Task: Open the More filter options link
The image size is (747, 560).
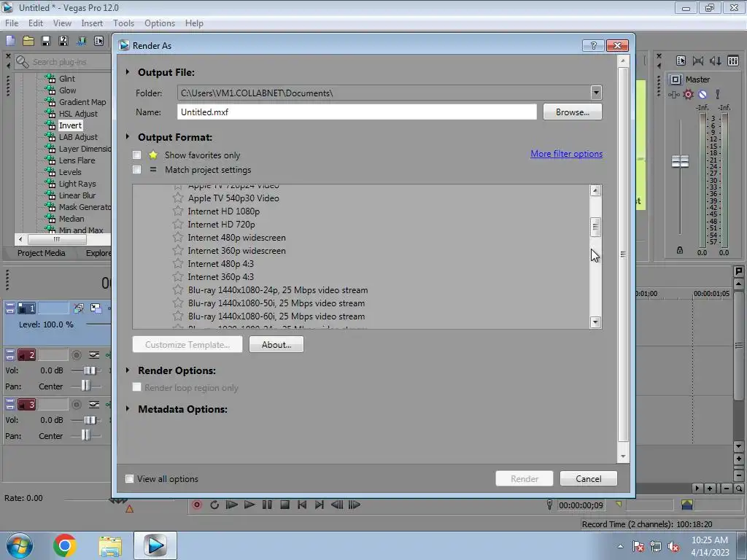Action: click(x=566, y=154)
